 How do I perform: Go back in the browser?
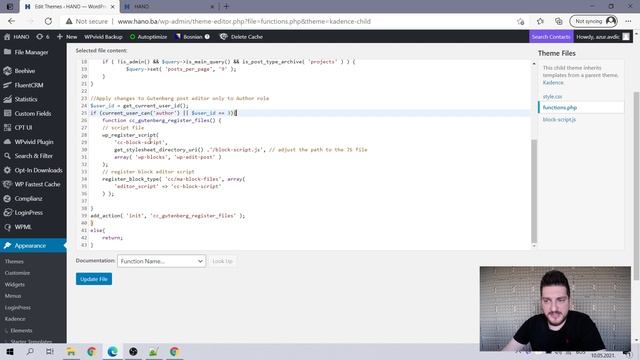click(x=11, y=21)
